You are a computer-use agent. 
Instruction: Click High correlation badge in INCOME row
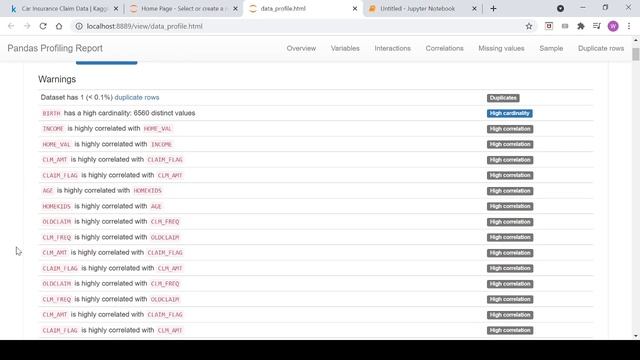[510, 129]
